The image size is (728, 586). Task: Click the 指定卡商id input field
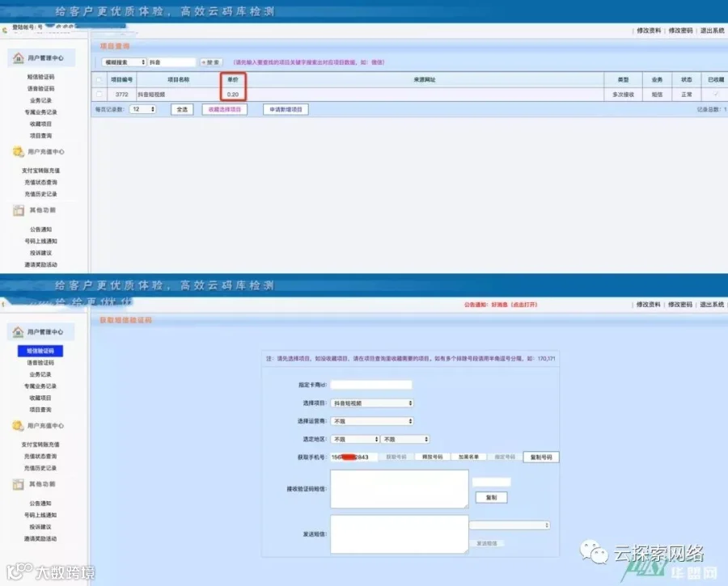pos(371,385)
